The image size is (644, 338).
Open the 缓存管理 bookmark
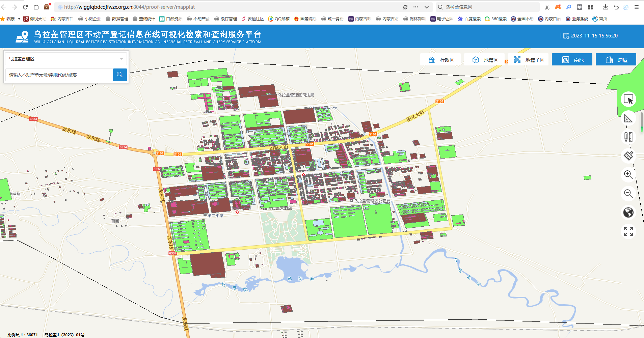tap(225, 19)
